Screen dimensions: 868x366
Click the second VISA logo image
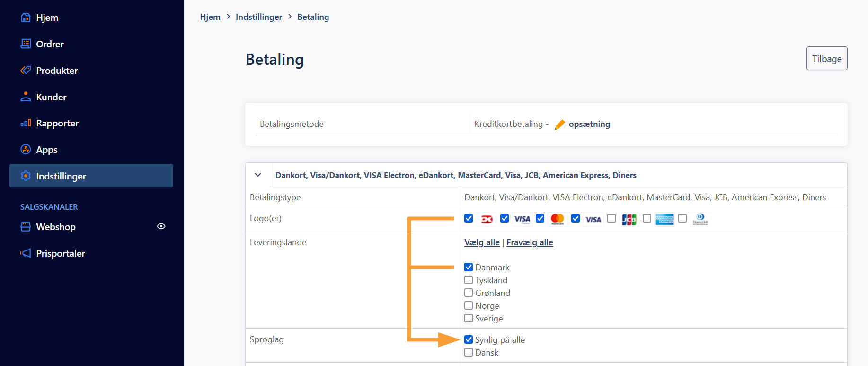pos(593,219)
